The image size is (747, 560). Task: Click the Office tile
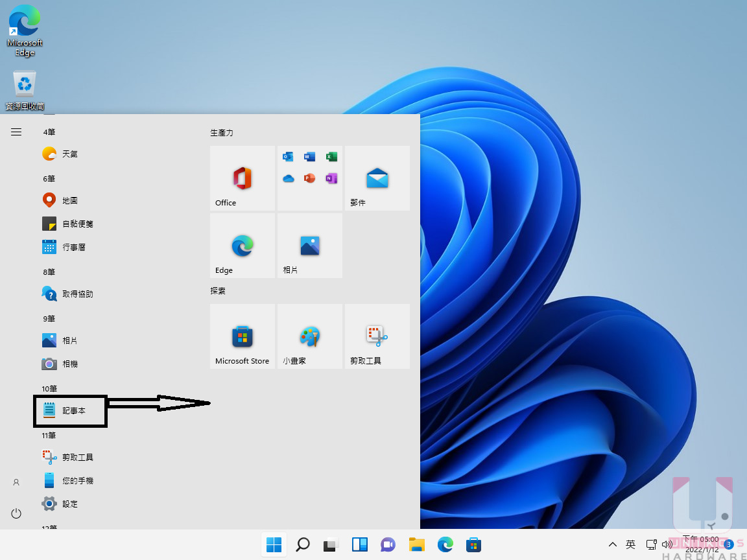[243, 178]
